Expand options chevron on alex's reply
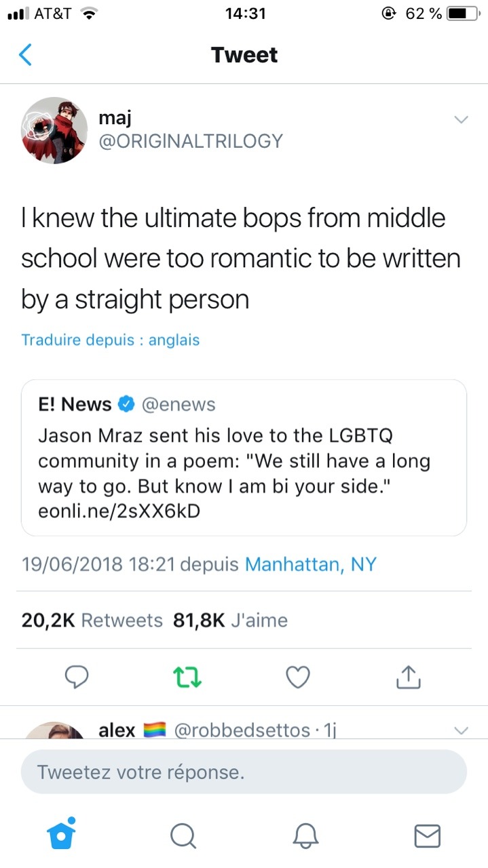 click(x=461, y=730)
